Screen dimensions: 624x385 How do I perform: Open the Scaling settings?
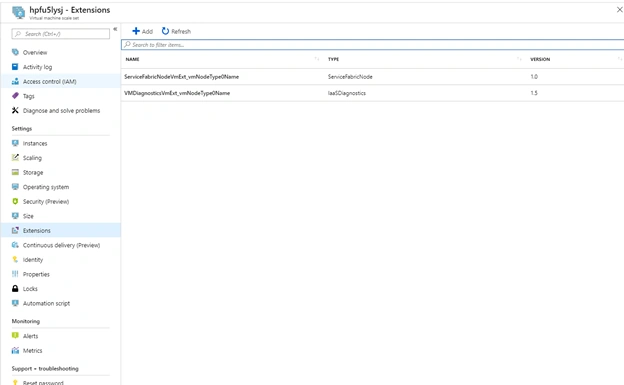pyautogui.click(x=32, y=158)
